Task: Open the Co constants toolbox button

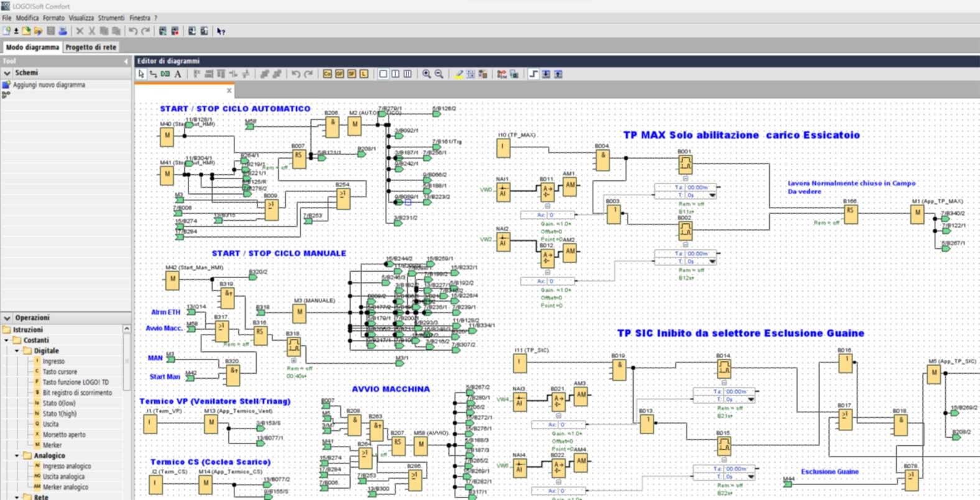Action: [x=327, y=74]
